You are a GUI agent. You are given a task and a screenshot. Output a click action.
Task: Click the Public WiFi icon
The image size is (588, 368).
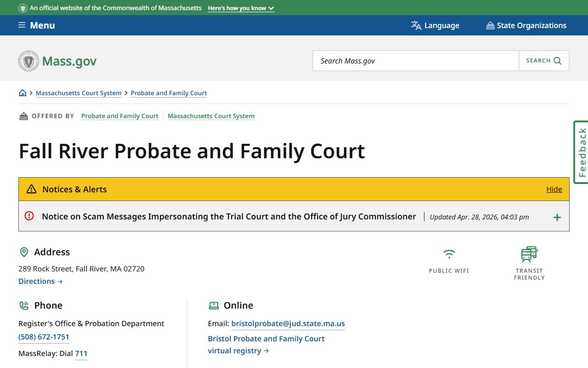[449, 254]
